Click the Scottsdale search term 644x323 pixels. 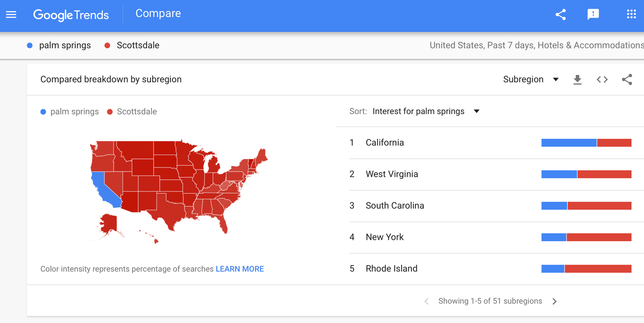point(138,45)
